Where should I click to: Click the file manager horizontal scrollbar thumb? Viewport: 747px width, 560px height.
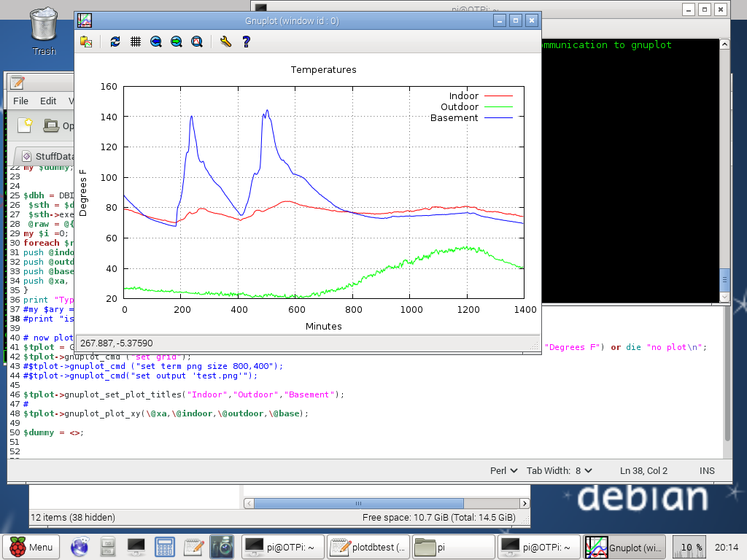click(358, 503)
